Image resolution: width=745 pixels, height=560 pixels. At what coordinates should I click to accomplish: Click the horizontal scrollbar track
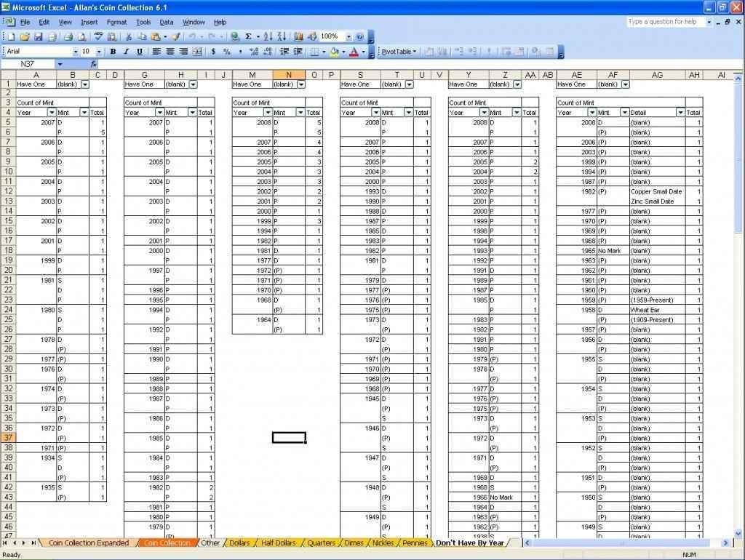(x=626, y=543)
